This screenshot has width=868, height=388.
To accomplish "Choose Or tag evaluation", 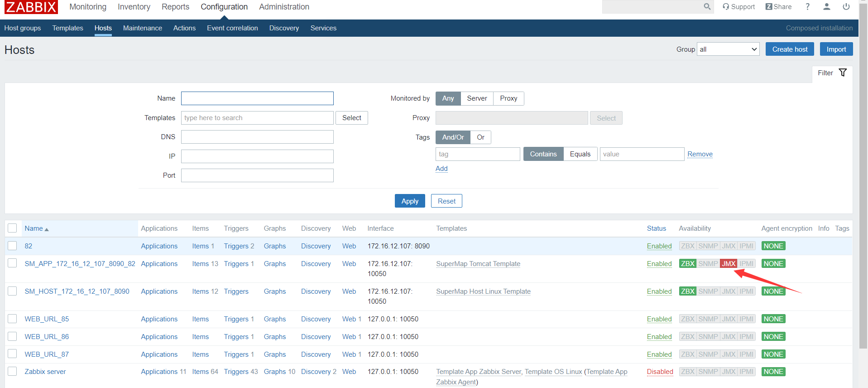I will pos(480,137).
